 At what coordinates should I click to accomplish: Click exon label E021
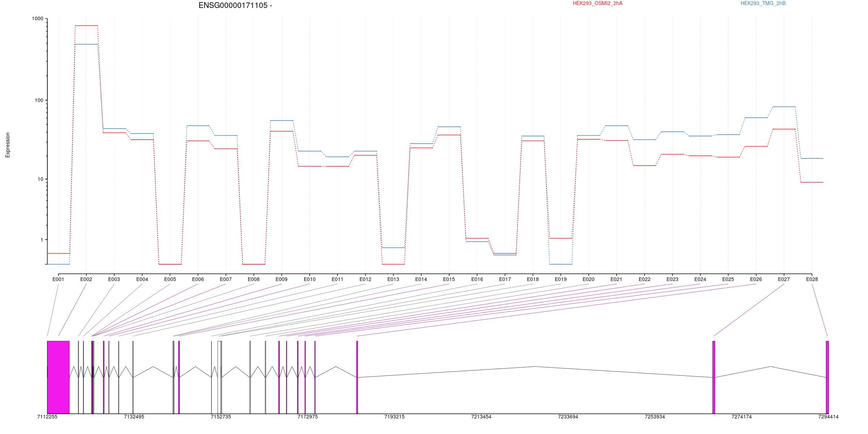coord(616,279)
